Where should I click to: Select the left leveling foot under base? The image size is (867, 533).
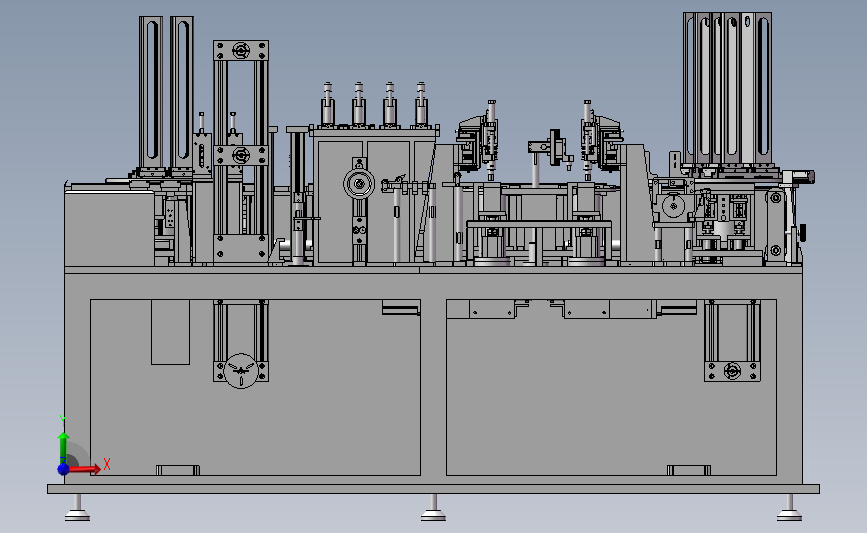tap(77, 508)
